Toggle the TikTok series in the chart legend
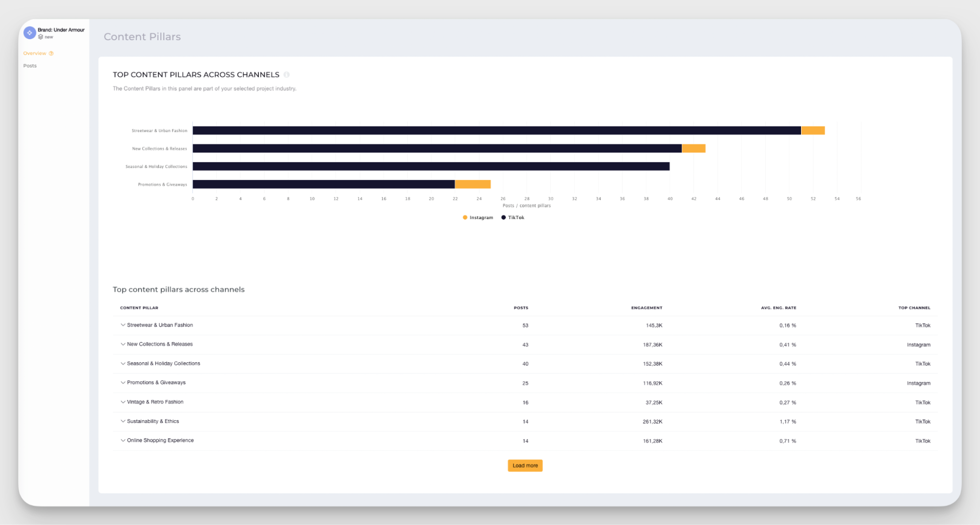980x525 pixels. (x=512, y=217)
